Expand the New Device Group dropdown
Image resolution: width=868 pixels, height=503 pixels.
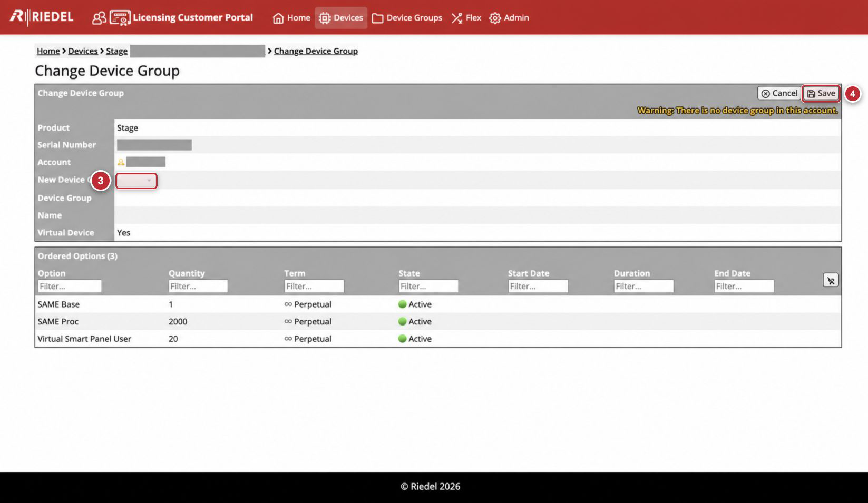pyautogui.click(x=136, y=181)
